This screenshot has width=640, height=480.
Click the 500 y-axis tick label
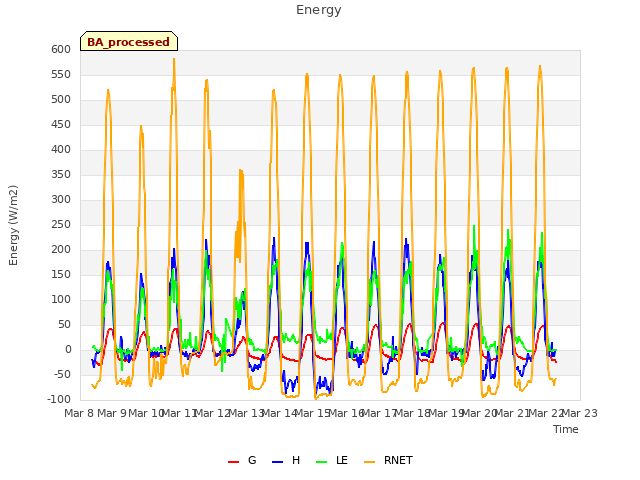[61, 100]
